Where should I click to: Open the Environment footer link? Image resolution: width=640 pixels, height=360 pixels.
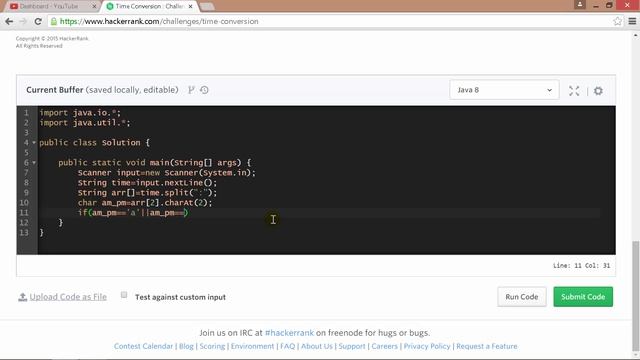point(252,346)
